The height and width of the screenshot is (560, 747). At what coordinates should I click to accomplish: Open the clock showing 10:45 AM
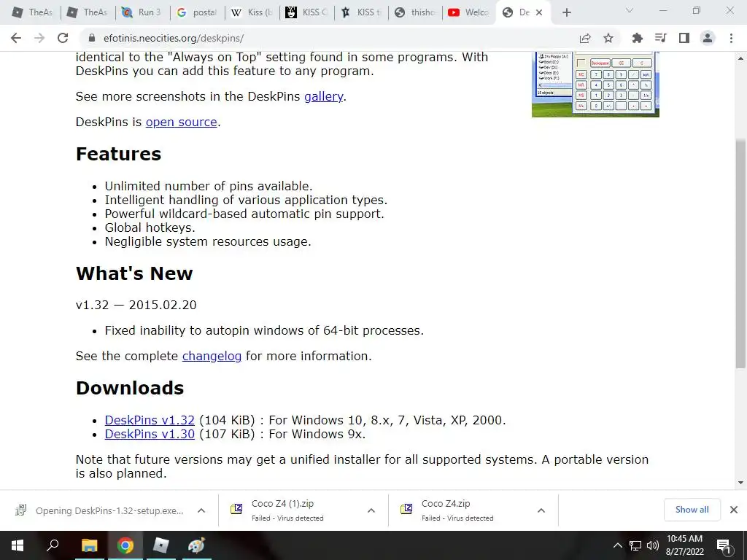pyautogui.click(x=684, y=545)
